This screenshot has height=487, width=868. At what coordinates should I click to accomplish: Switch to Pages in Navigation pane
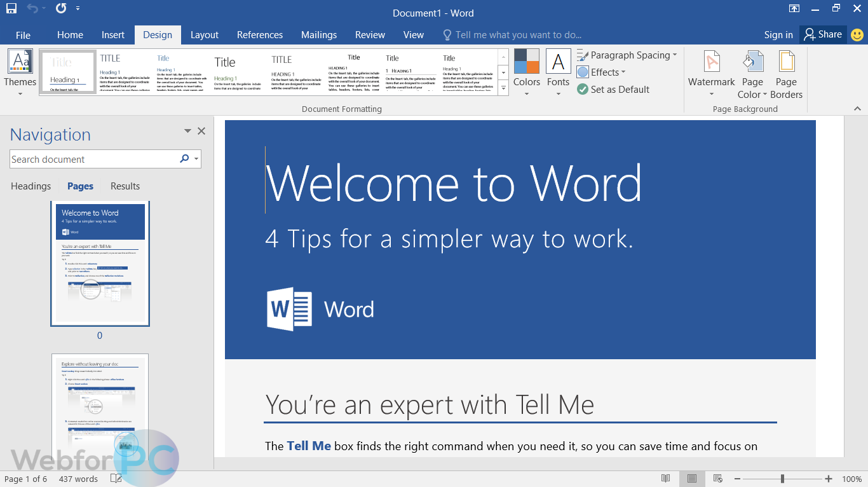pos(80,186)
